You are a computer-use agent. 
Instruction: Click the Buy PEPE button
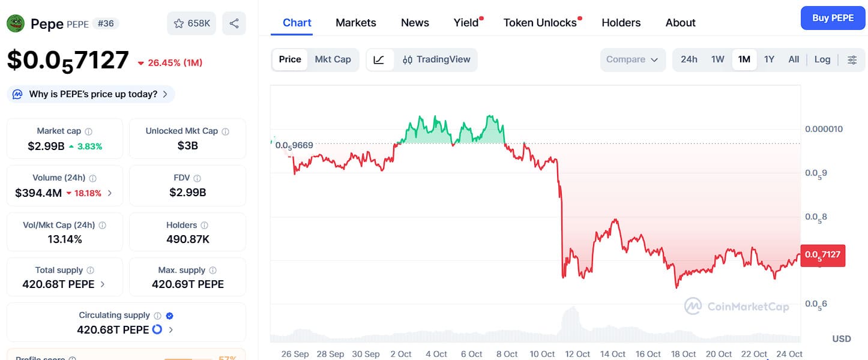(833, 18)
